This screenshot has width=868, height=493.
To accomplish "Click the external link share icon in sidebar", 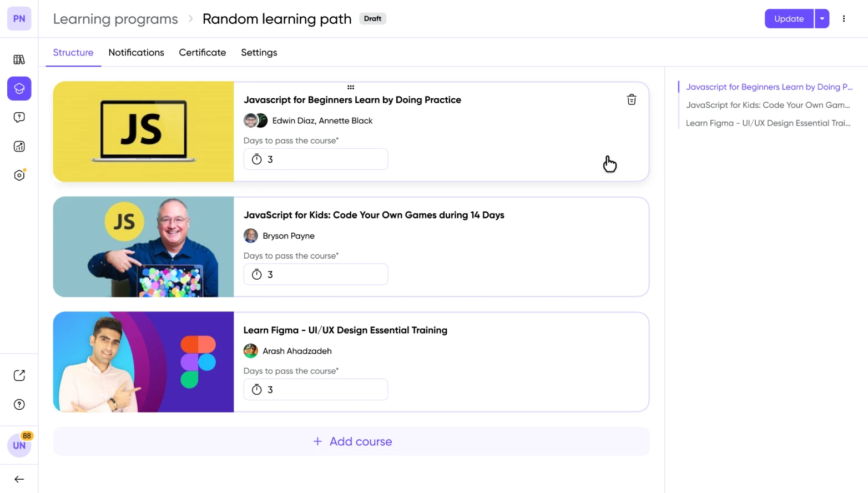I will point(19,375).
